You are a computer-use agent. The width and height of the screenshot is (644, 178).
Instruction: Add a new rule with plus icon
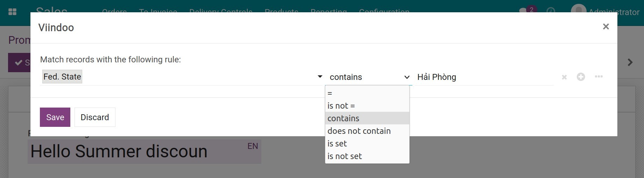point(581,77)
